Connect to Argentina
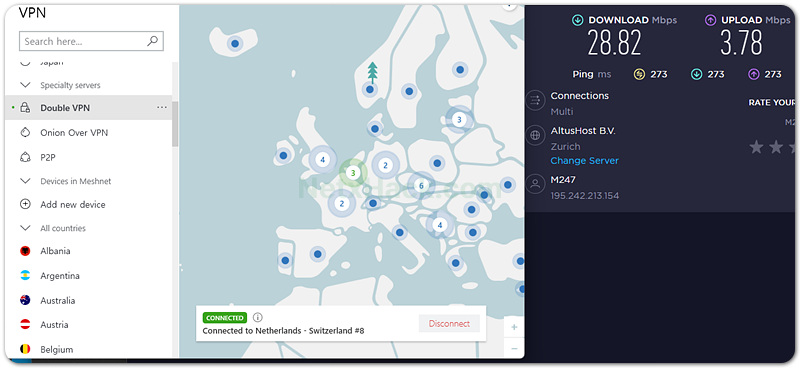This screenshot has width=800, height=368. (x=88, y=276)
